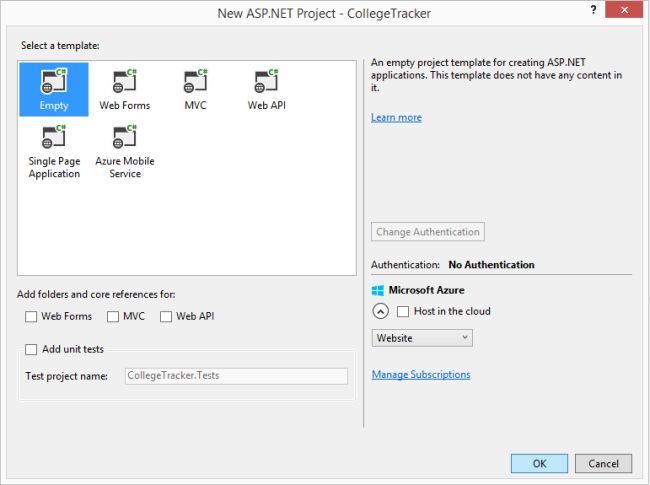This screenshot has width=650, height=485.
Task: Choose the Single Page Application template
Action: pyautogui.click(x=54, y=152)
